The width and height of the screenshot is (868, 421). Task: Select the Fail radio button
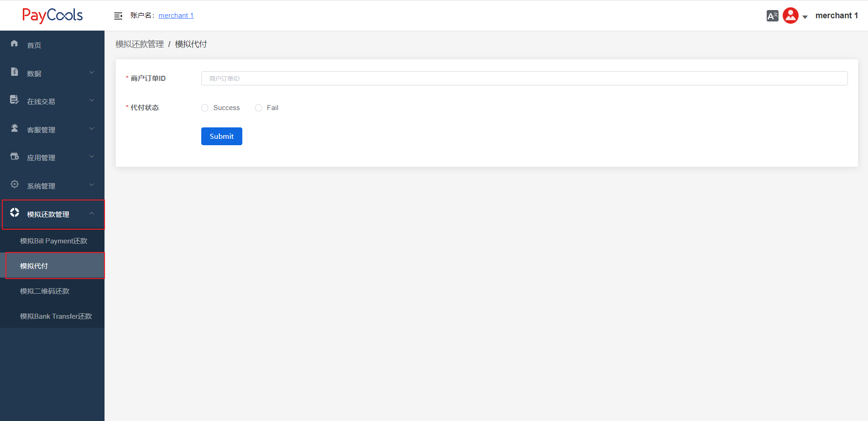(x=258, y=107)
